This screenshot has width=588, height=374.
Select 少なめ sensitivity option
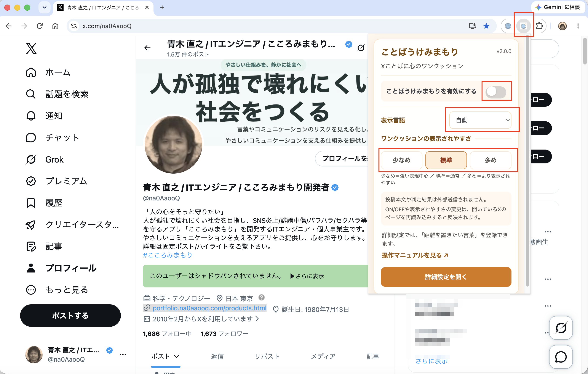pos(401,160)
